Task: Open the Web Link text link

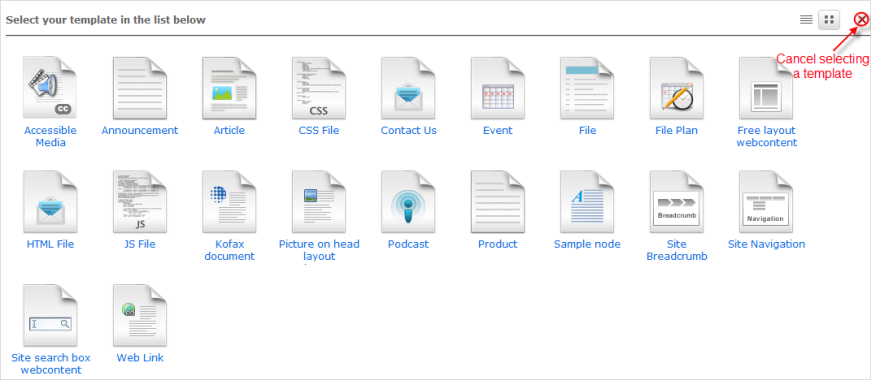Action: (x=140, y=358)
